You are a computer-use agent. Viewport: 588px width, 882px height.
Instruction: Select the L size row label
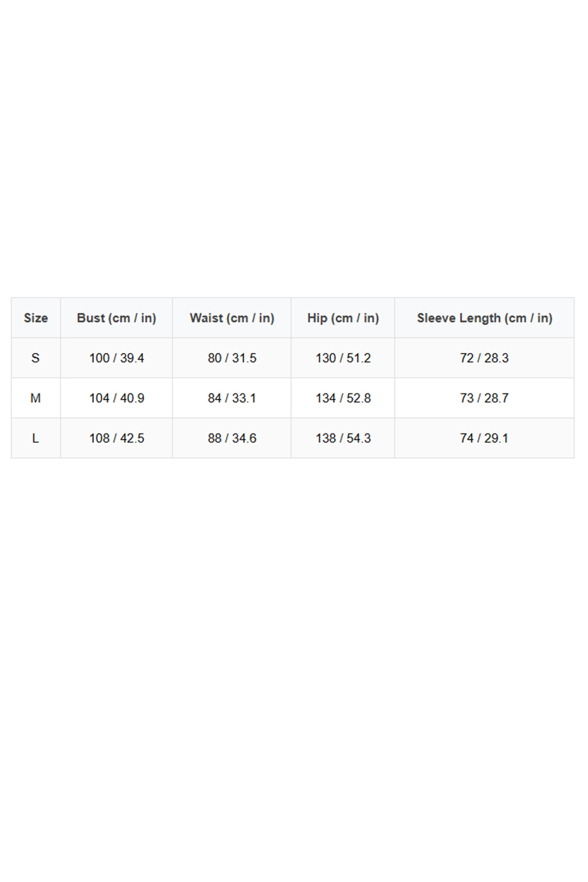(36, 438)
